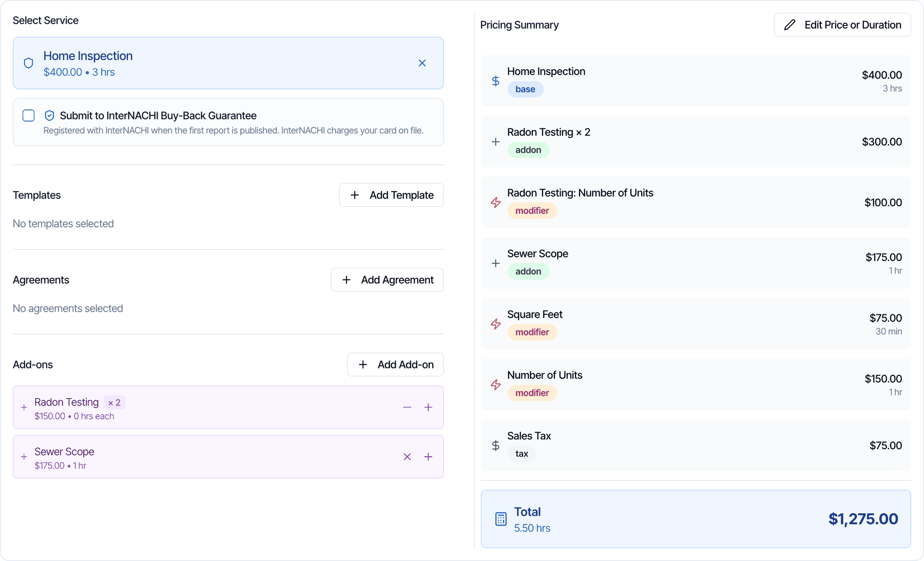
Task: Open Edit Price or Duration
Action: pyautogui.click(x=842, y=25)
